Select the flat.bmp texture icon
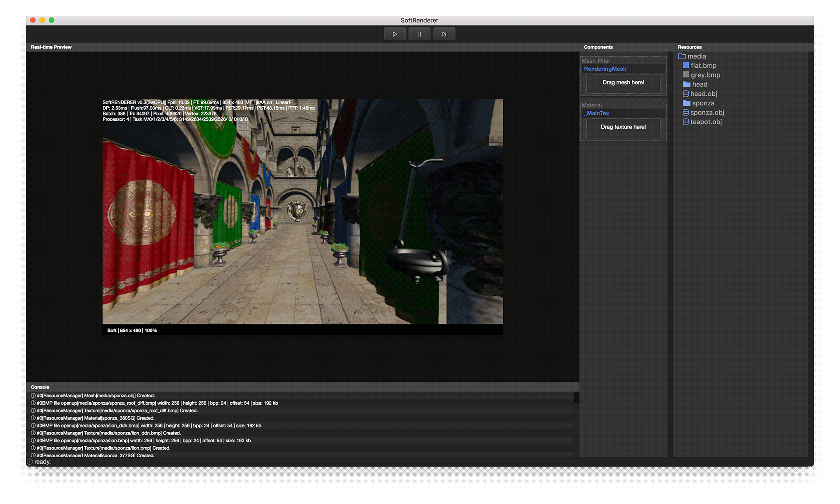This screenshot has height=504, width=840. 686,66
